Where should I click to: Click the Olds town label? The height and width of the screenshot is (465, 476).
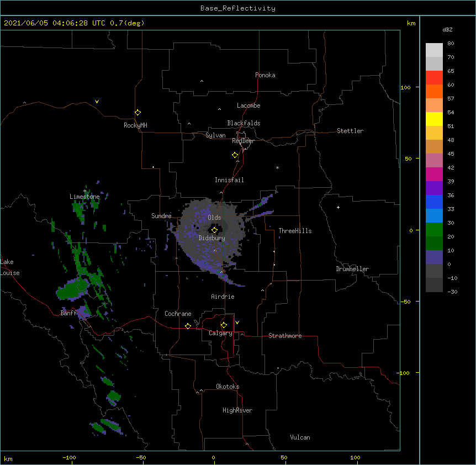click(214, 218)
